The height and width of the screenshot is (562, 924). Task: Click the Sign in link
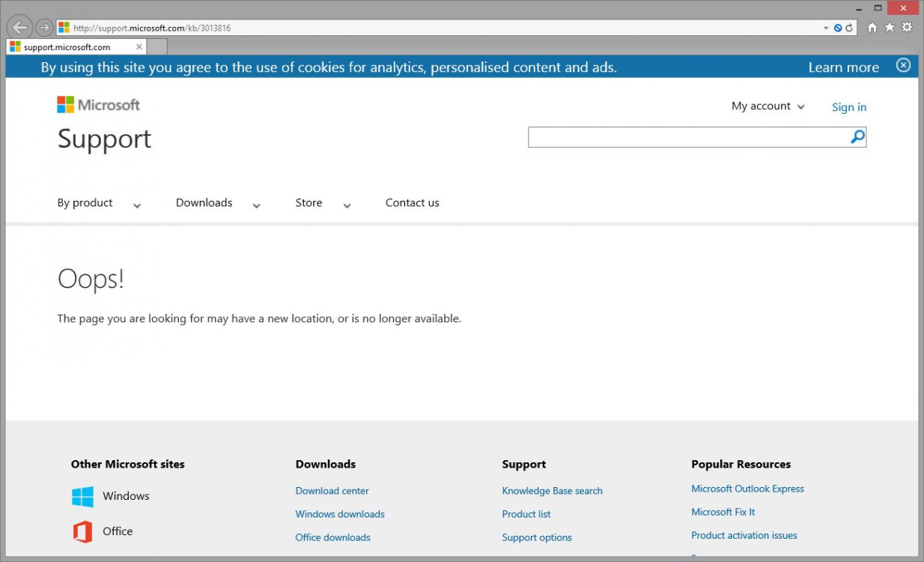point(849,107)
